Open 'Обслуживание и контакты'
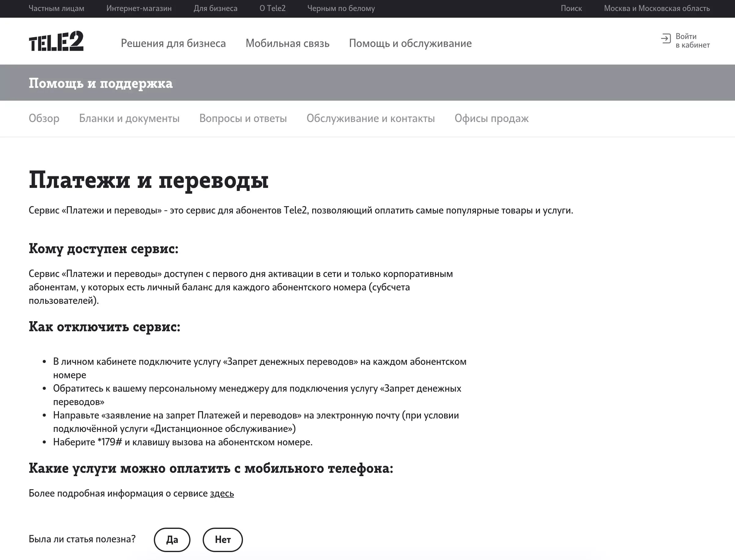735x560 pixels. [x=371, y=118]
